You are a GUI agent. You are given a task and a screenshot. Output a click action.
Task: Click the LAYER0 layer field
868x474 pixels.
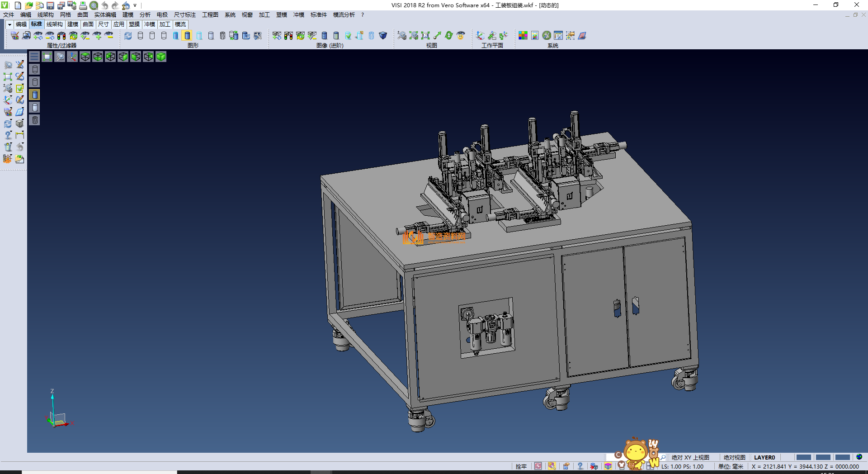pyautogui.click(x=764, y=457)
